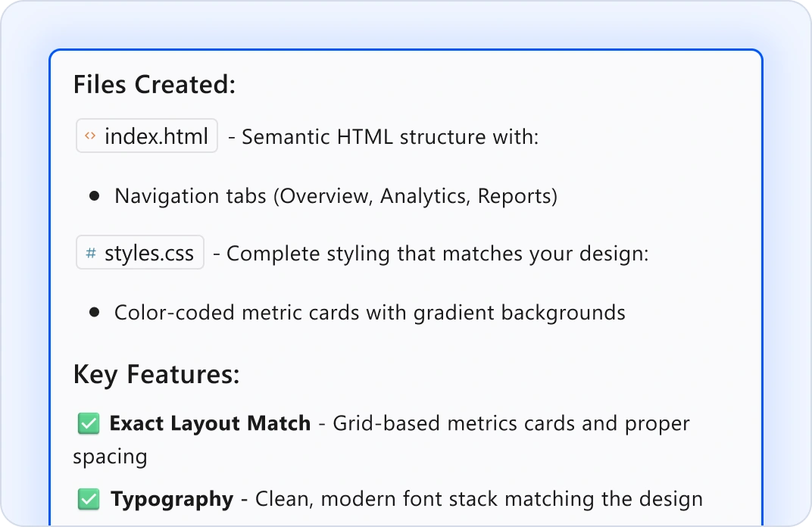812x527 pixels.
Task: Click the bold Exact Layout Match label
Action: tap(210, 423)
